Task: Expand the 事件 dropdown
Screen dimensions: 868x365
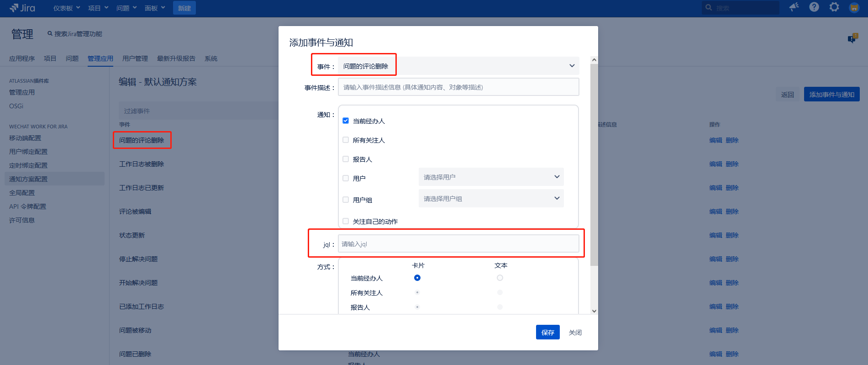Action: click(572, 66)
